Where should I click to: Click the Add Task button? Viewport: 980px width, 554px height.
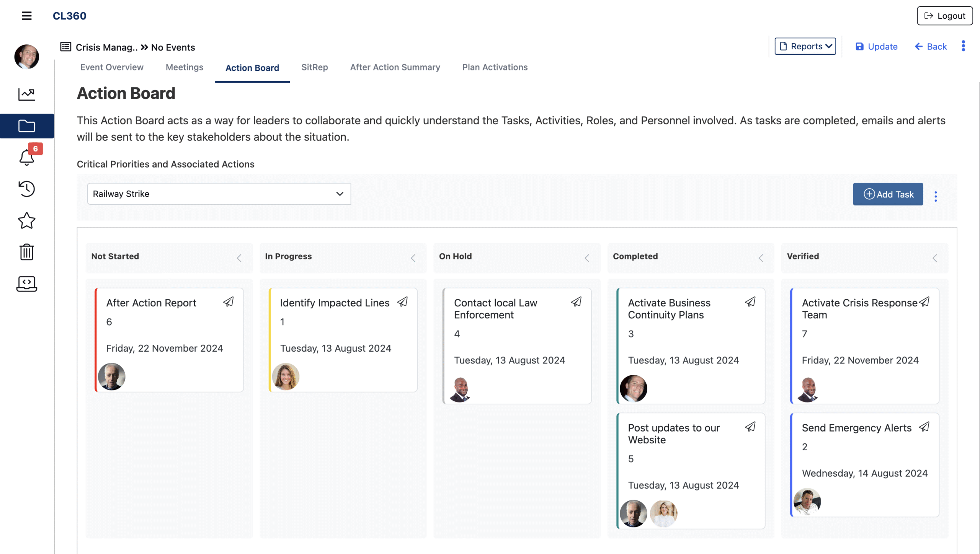[888, 194]
